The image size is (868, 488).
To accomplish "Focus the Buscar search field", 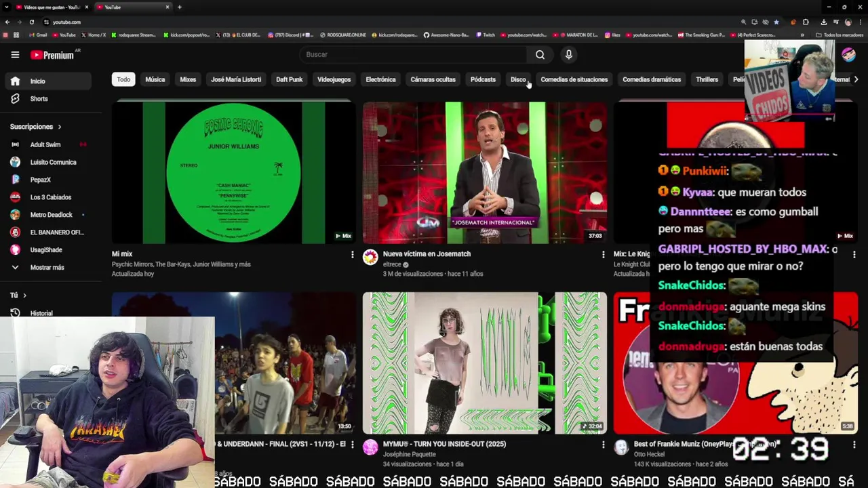I will [x=414, y=54].
